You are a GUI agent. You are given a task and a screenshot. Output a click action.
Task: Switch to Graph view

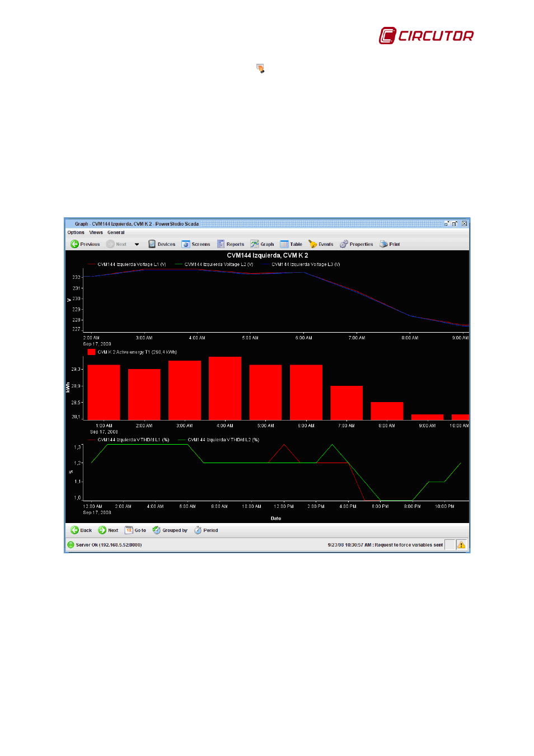(x=263, y=244)
